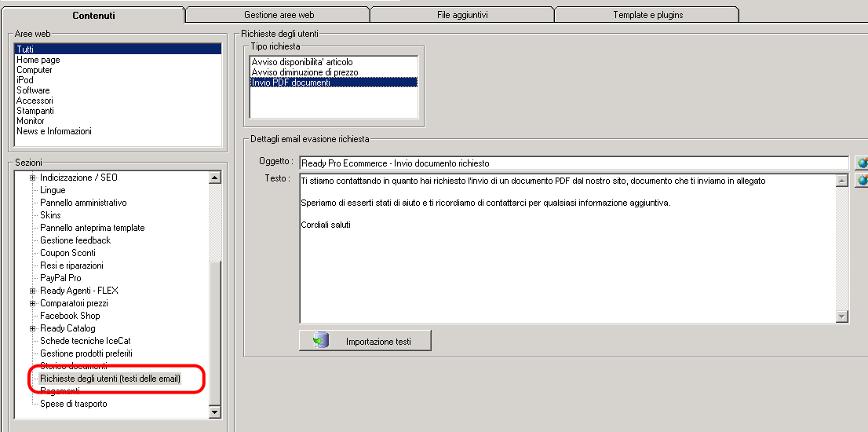Open the Facebook Shop section
868x432 pixels.
pyautogui.click(x=70, y=316)
